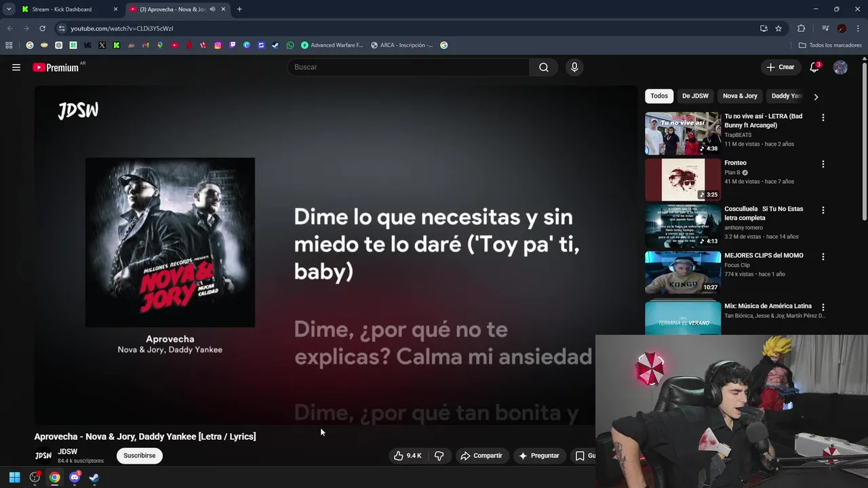Click the Compartir share button
The image size is (868, 488).
tap(481, 455)
